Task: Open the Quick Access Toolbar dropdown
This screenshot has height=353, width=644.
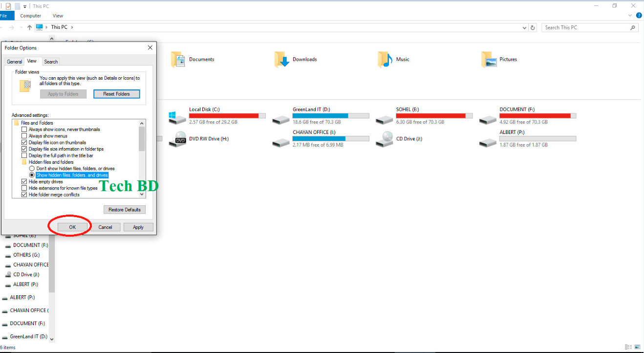Action: tap(24, 5)
